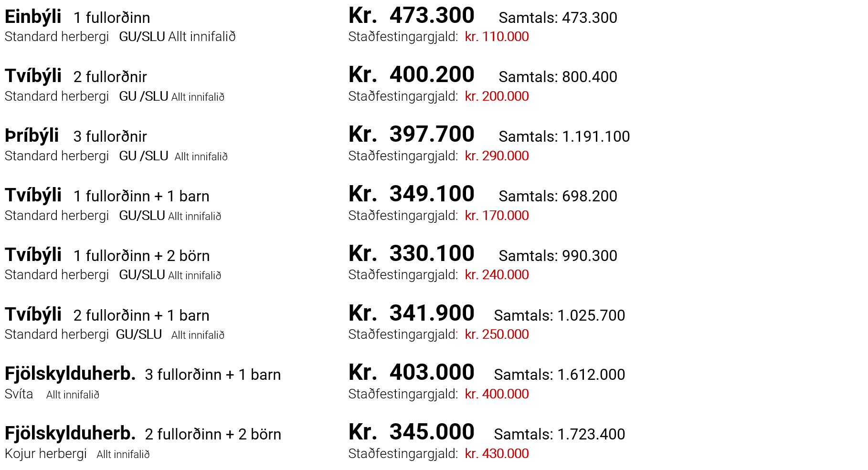Viewport: 868px width, 470px height.
Task: Click the Samtals: 1.191.100 total
Action: click(564, 136)
